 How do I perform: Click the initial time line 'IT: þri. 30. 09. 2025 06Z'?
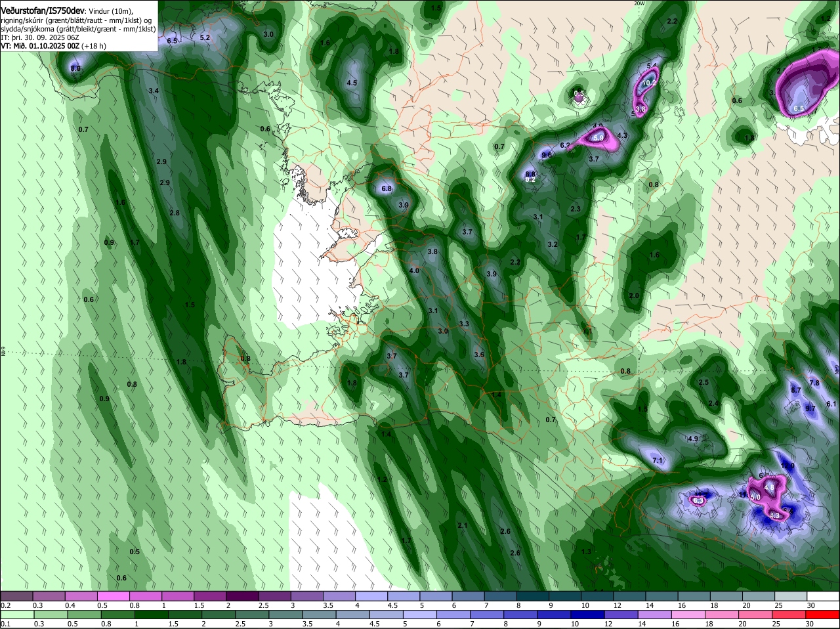40,38
